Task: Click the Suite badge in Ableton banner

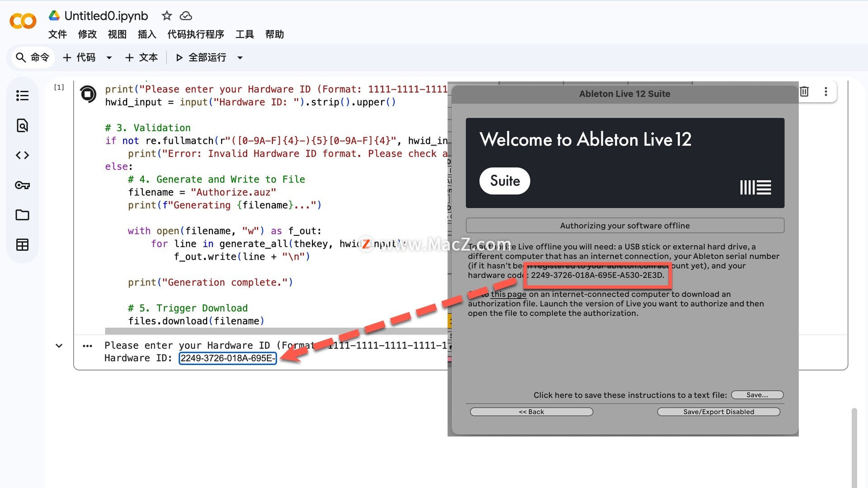Action: (505, 181)
